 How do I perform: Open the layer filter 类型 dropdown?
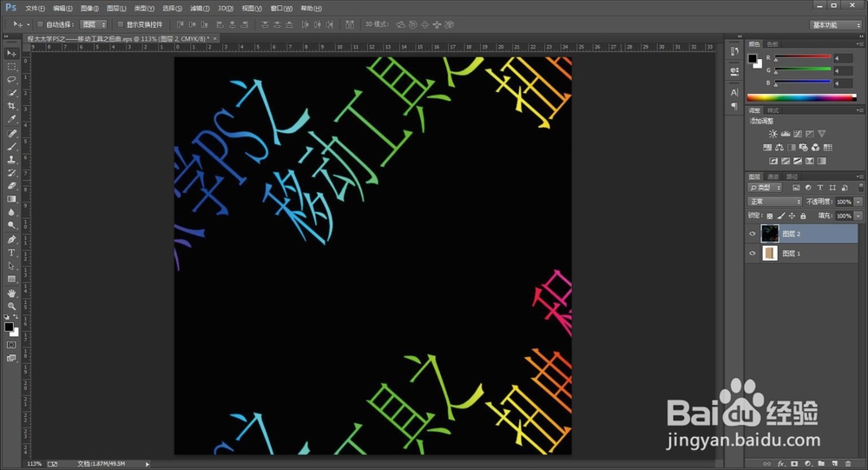[766, 188]
